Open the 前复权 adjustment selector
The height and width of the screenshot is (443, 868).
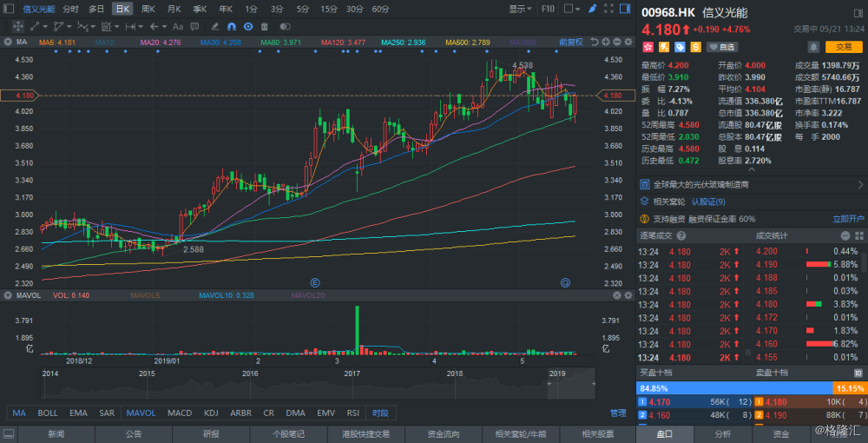pos(571,42)
